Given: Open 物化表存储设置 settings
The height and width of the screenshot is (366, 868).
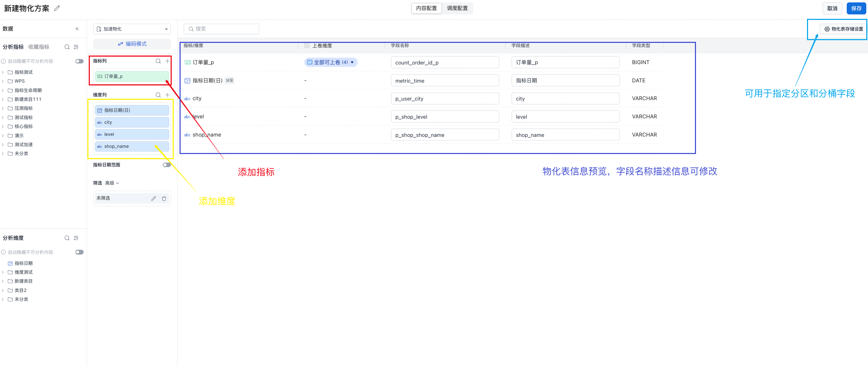Looking at the screenshot, I should (843, 29).
